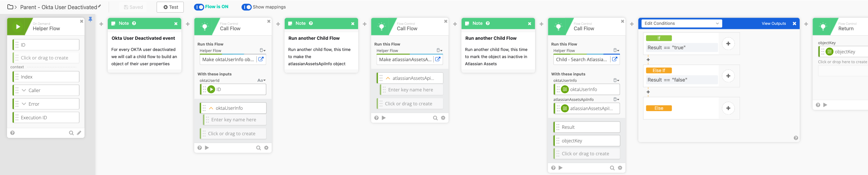This screenshot has height=175, width=868.
Task: Open the Child - Search Atlassian flow link icon
Action: tap(615, 59)
